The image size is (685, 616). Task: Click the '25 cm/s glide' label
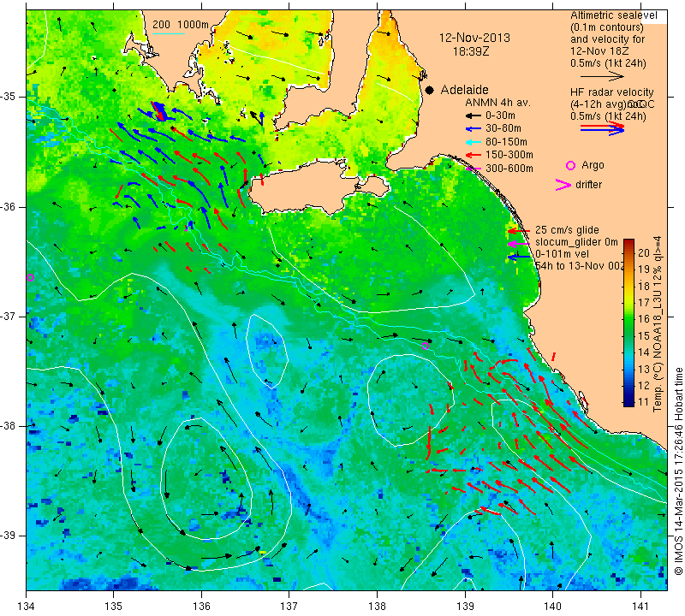pyautogui.click(x=567, y=230)
